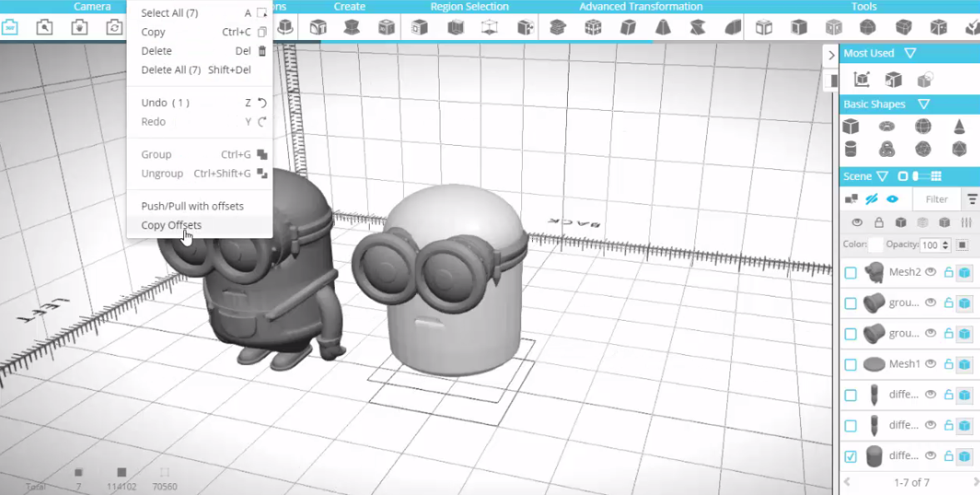This screenshot has height=495, width=980.
Task: Tick the Mesh1 checkbox
Action: (851, 364)
